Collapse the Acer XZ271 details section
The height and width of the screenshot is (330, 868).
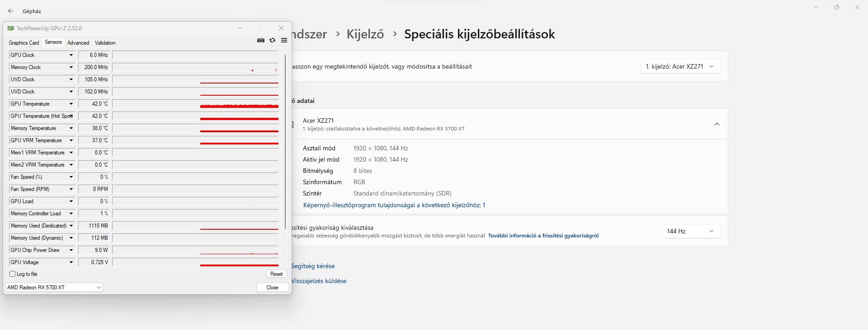(717, 124)
